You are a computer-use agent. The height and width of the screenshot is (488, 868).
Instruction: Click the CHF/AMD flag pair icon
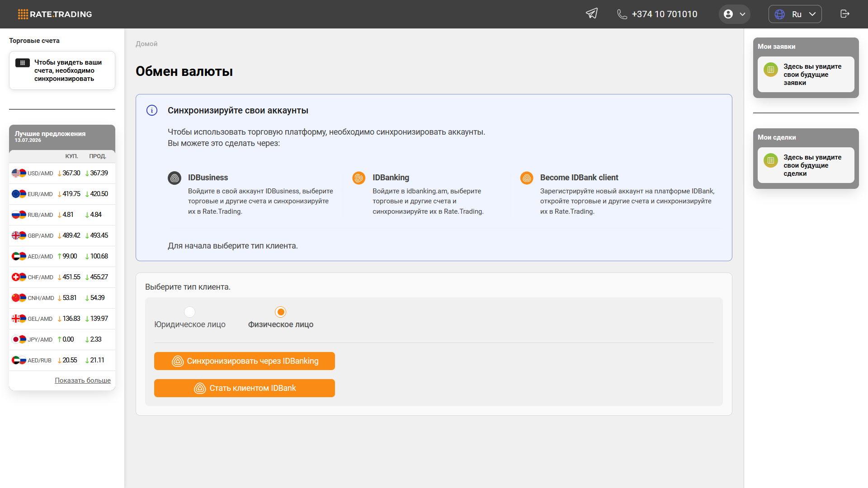(19, 277)
